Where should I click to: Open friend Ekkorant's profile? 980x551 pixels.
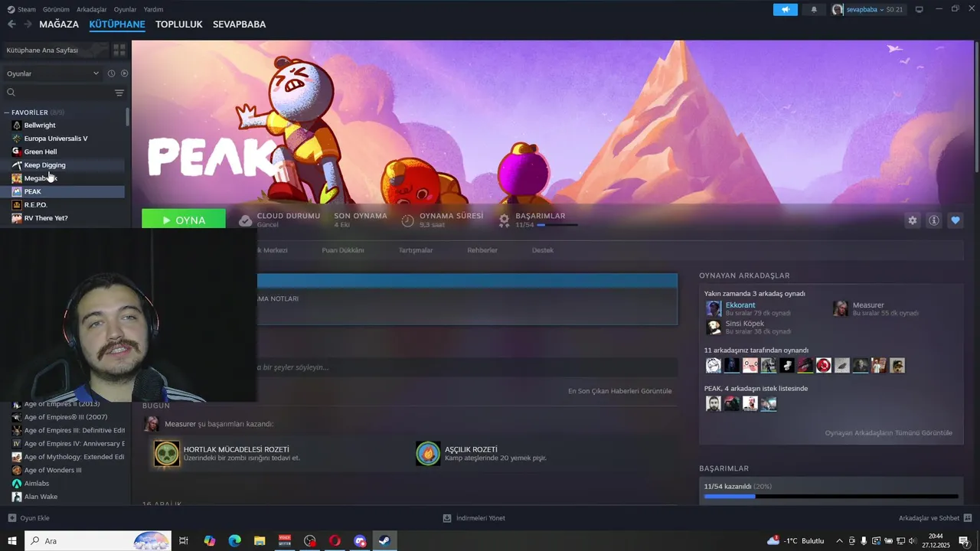tap(740, 305)
